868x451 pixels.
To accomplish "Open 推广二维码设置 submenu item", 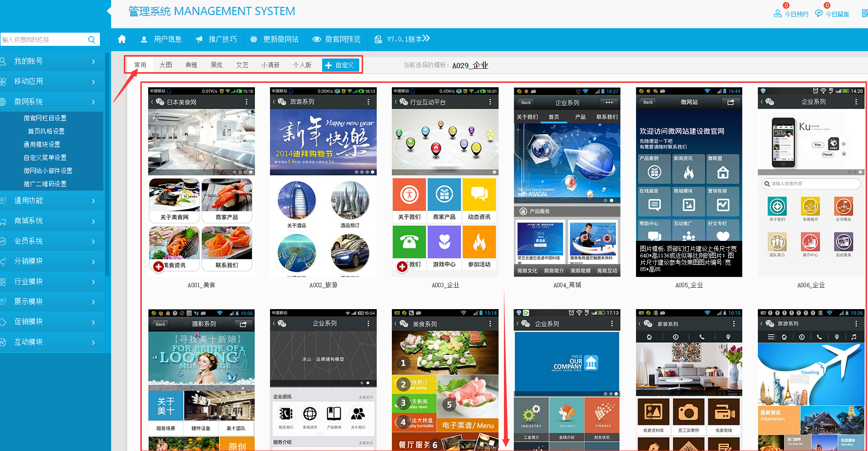I will (45, 184).
